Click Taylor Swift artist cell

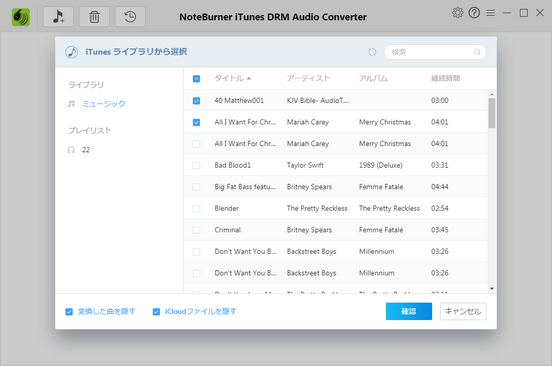pyautogui.click(x=305, y=165)
